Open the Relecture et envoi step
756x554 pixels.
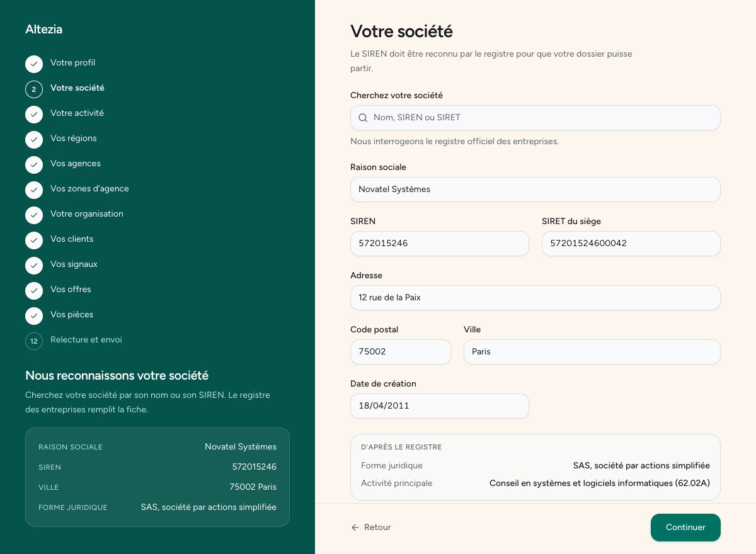(x=86, y=340)
